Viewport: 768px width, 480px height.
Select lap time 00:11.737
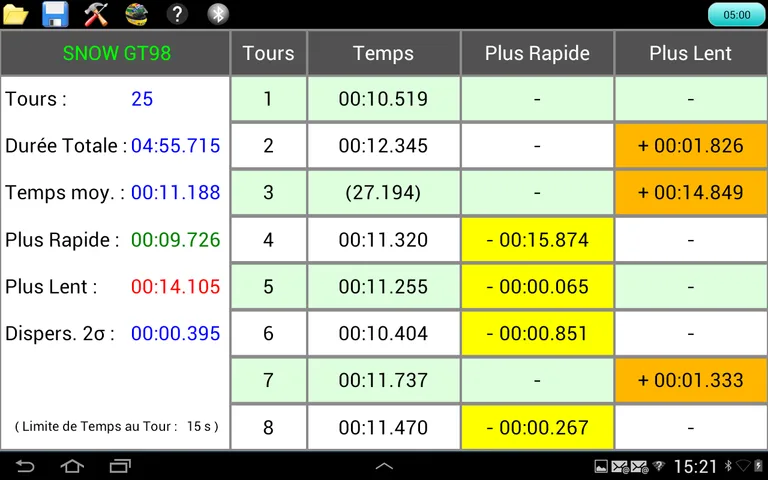pyautogui.click(x=384, y=380)
